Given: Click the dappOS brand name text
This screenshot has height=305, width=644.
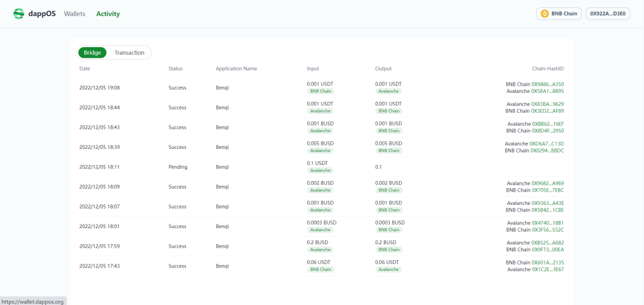Looking at the screenshot, I should [42, 14].
